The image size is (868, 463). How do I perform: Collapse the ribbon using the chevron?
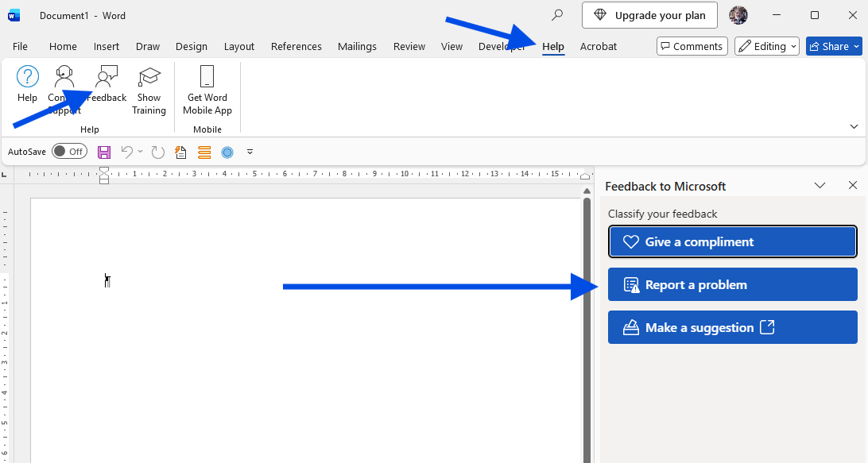point(854,127)
